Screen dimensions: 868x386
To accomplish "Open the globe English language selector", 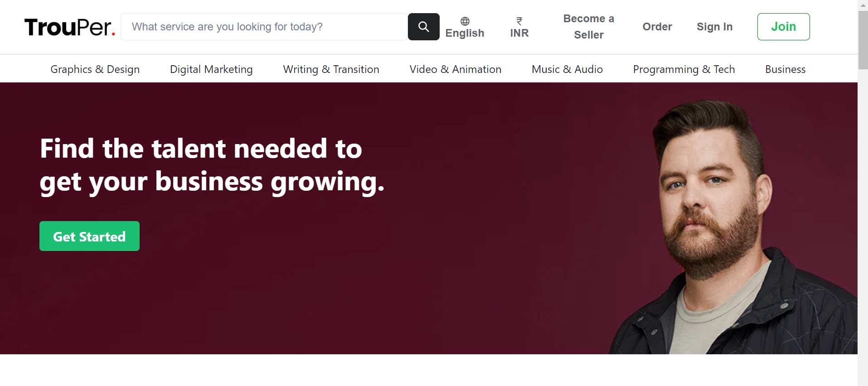I will [465, 27].
